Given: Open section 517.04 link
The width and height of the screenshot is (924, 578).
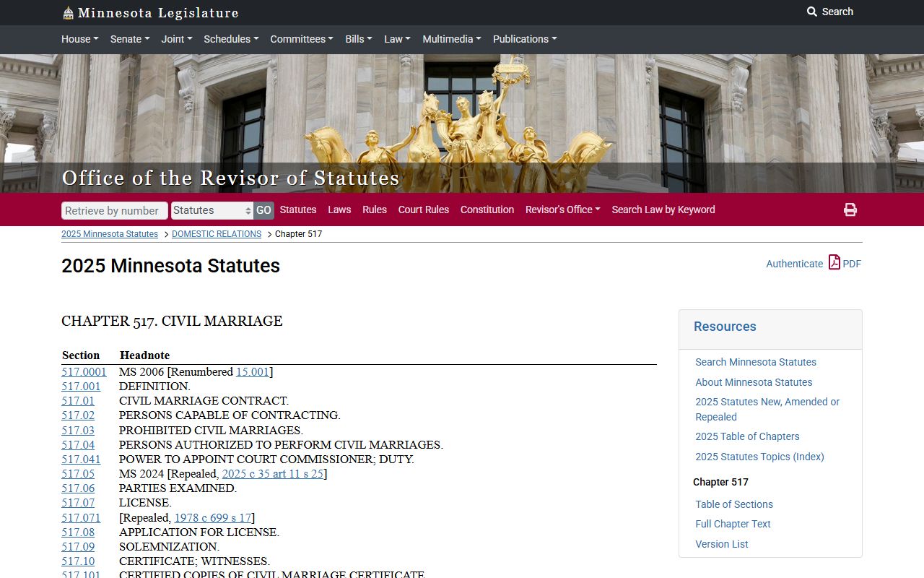Looking at the screenshot, I should 78,445.
